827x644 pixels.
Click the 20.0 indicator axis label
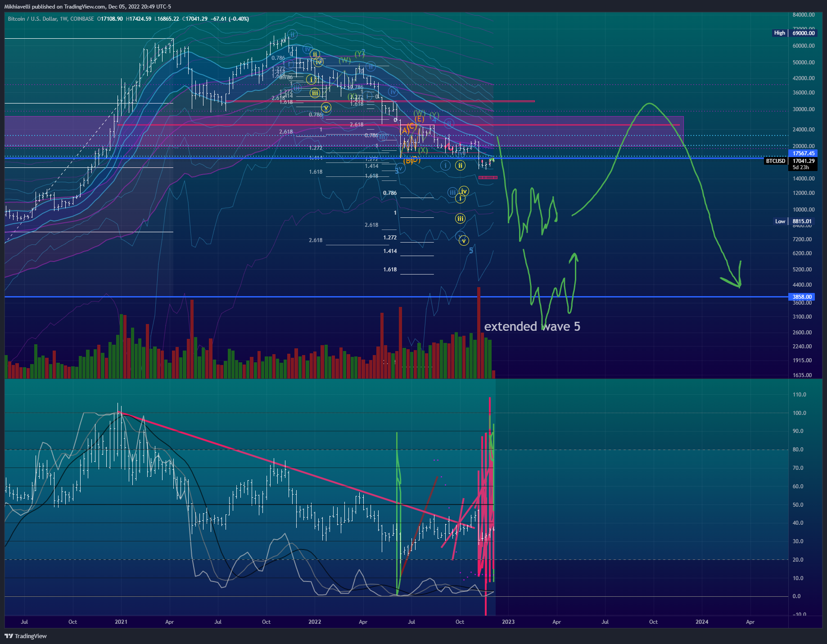(x=798, y=560)
